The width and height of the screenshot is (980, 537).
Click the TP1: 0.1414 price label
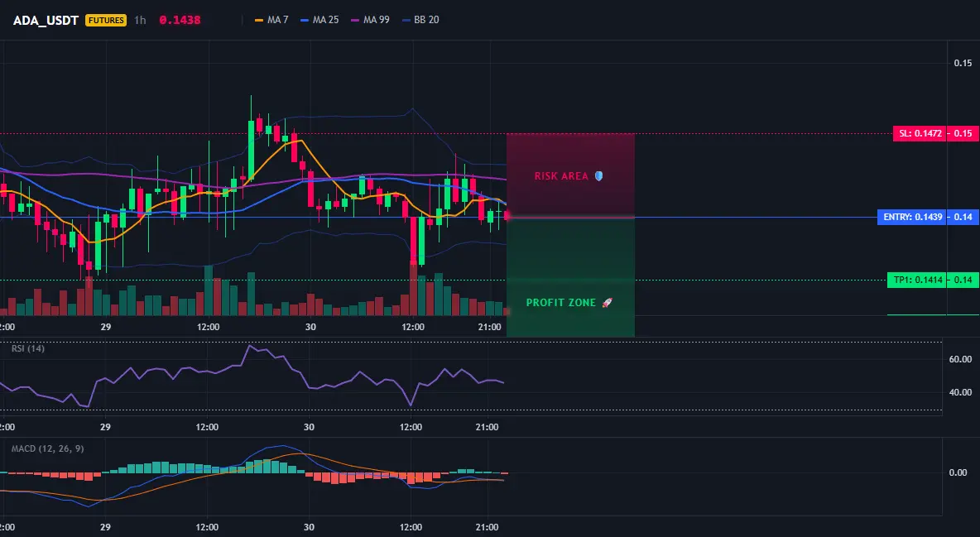click(917, 280)
